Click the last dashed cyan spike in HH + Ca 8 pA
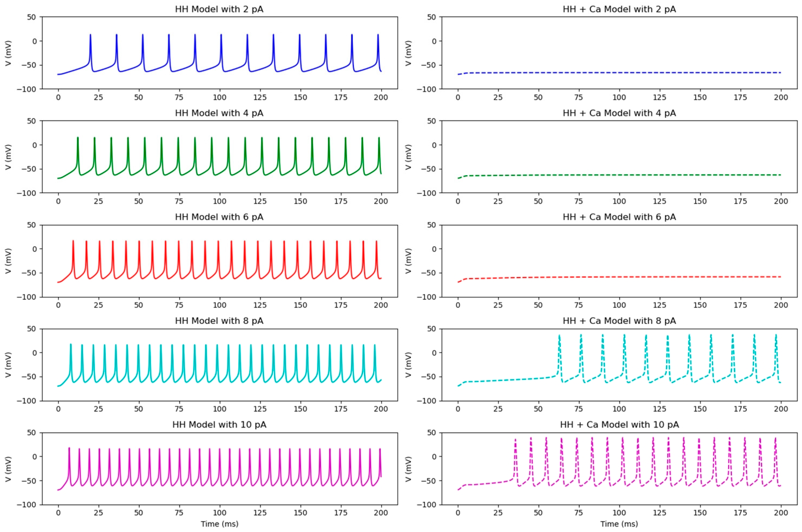 point(776,358)
